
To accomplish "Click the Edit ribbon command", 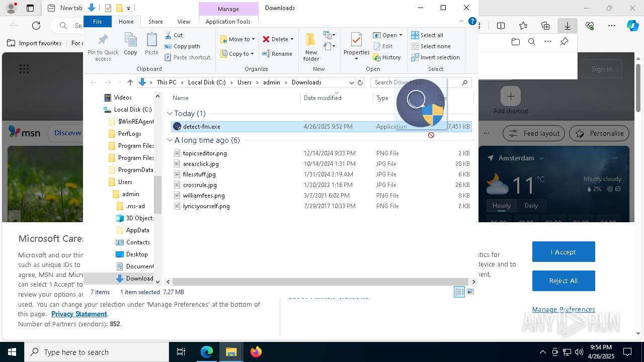I will 383,46.
